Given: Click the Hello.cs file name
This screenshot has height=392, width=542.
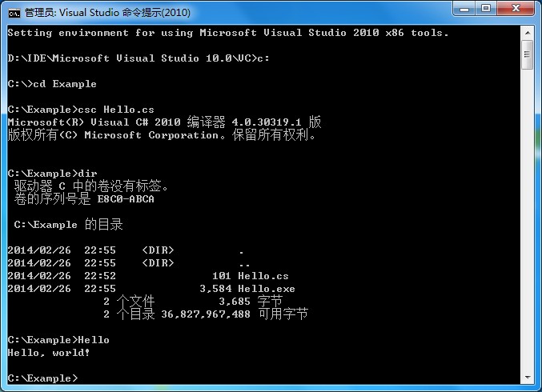Looking at the screenshot, I should click(263, 276).
